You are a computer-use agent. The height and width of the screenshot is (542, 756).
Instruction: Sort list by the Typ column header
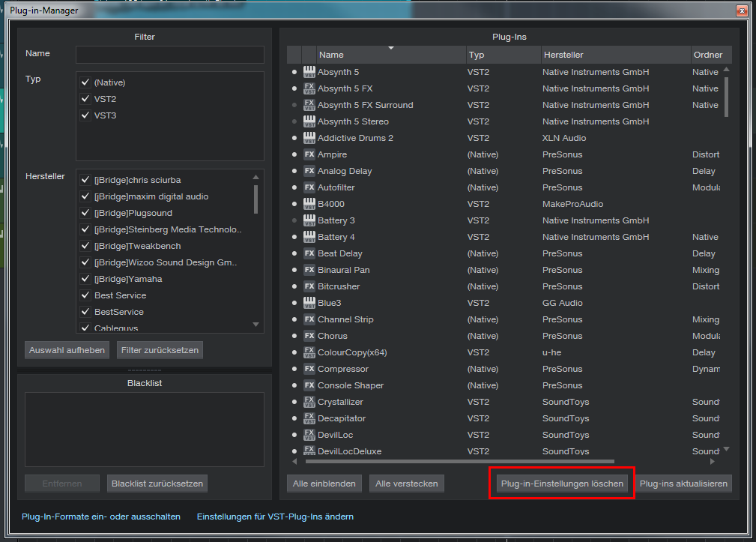point(502,55)
